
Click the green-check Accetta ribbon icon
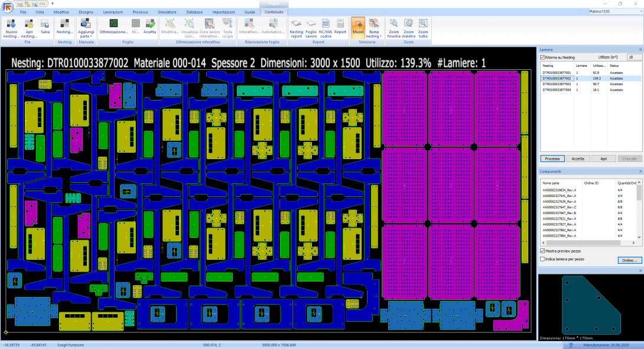pyautogui.click(x=150, y=24)
